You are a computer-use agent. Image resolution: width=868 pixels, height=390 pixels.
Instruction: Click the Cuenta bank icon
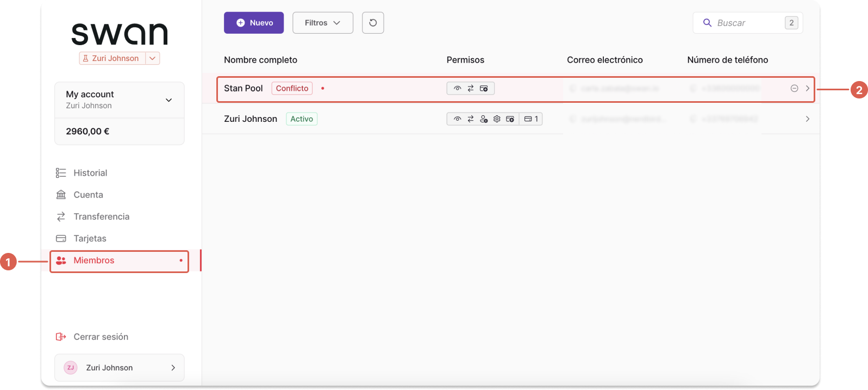tap(61, 195)
